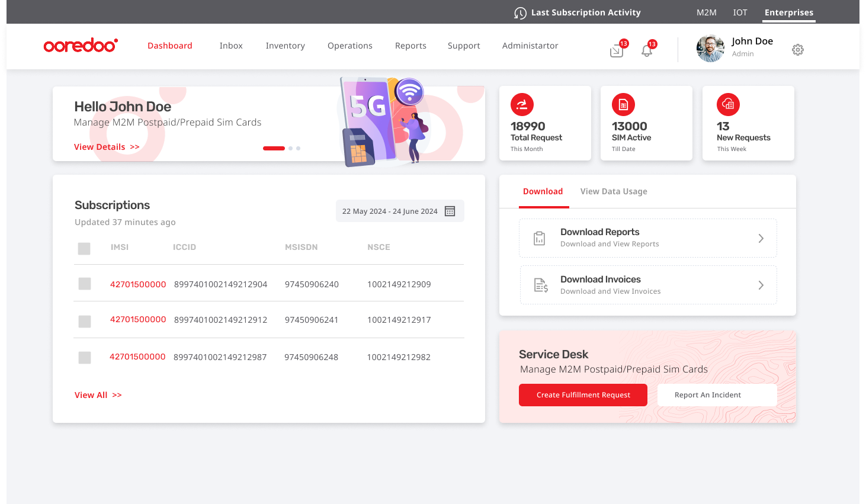Open the Administartor menu
This screenshot has height=504, width=866.
coord(530,46)
